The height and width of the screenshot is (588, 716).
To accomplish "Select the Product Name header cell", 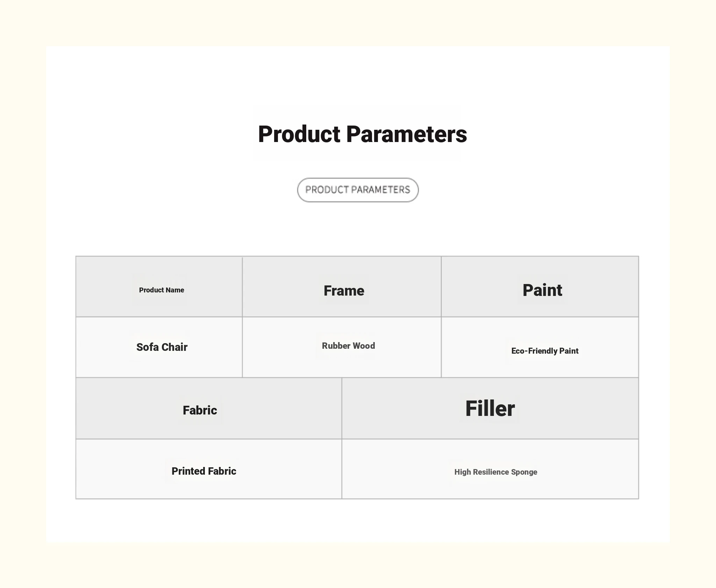I will [161, 290].
